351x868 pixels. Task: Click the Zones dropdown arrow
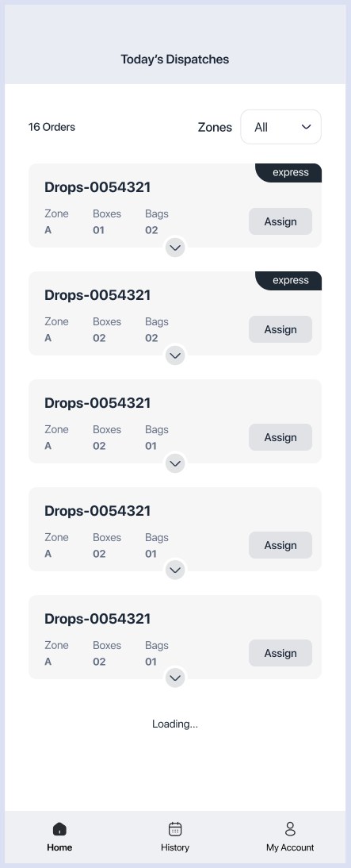pos(306,127)
